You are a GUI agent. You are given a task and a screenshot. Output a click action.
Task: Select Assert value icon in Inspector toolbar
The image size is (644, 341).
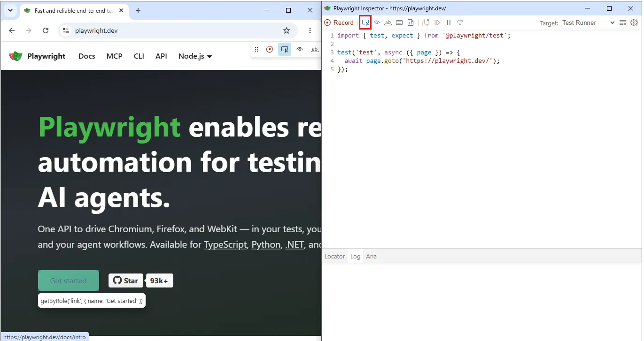click(399, 23)
